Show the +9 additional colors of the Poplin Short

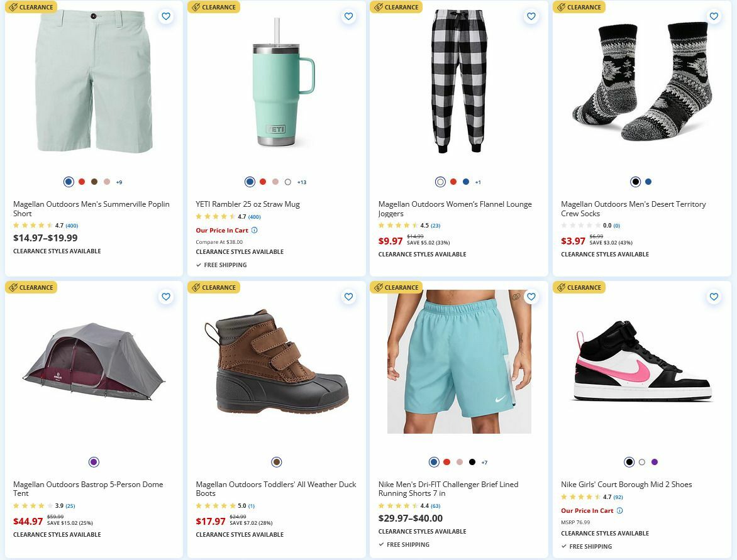118,182
